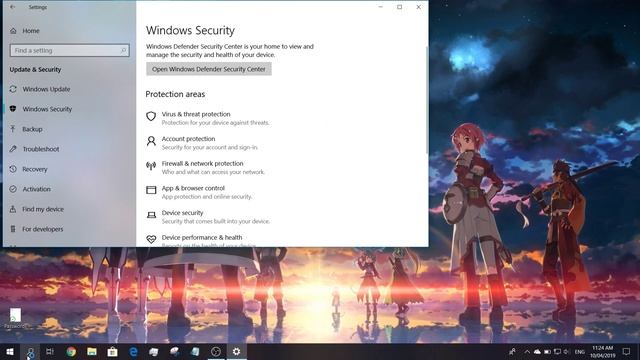Click the Settings gear taskbar icon
The width and height of the screenshot is (640, 360).
236,351
